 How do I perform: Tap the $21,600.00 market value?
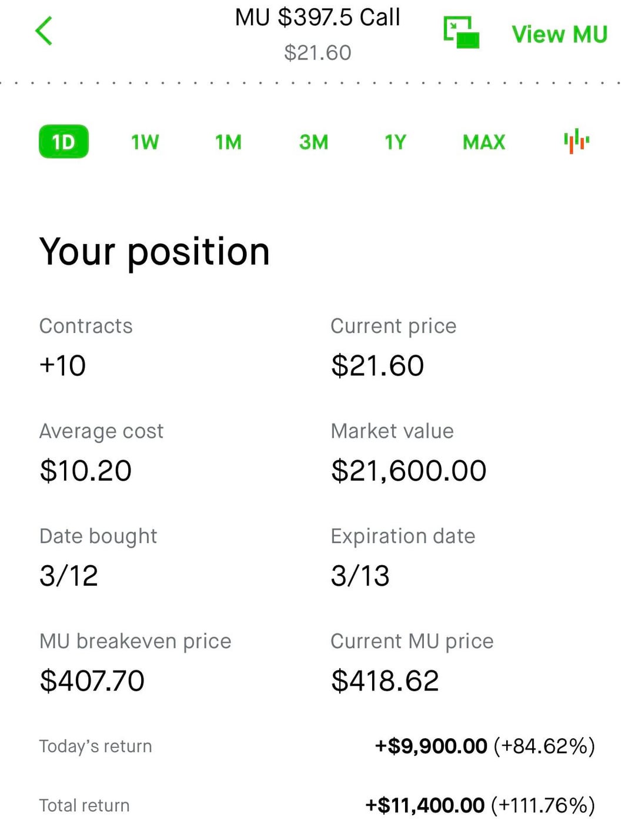(409, 471)
